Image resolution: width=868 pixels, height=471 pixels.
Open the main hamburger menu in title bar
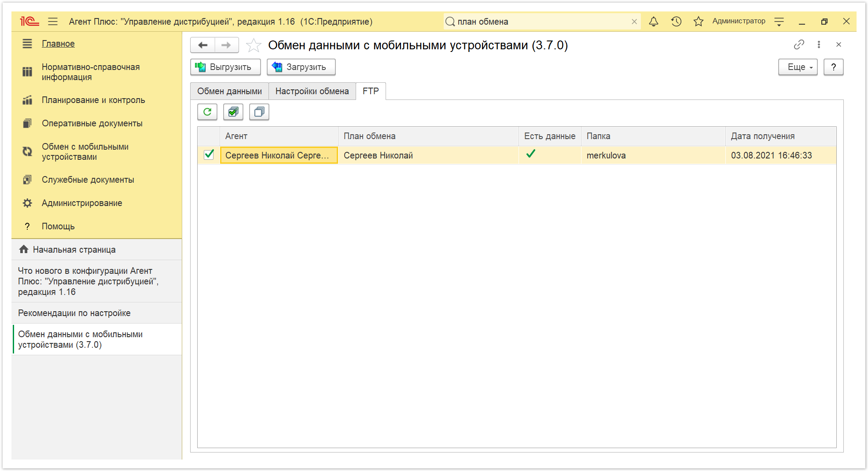click(x=53, y=21)
